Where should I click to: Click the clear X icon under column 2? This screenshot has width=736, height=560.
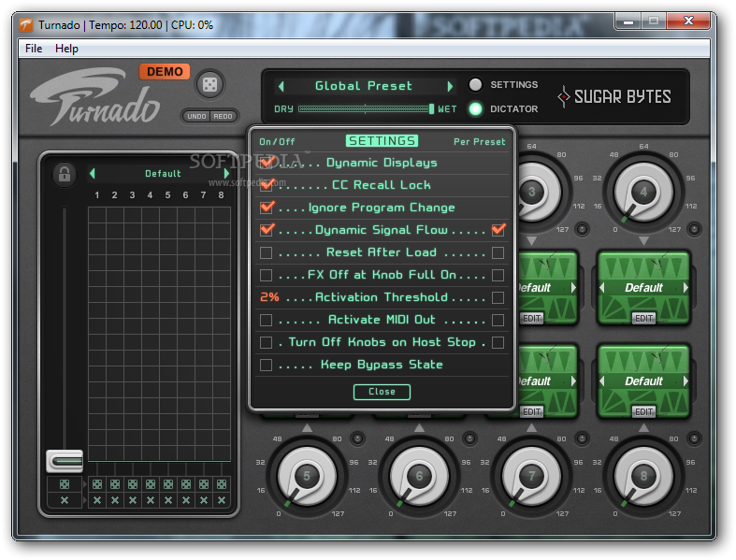pyautogui.click(x=115, y=500)
